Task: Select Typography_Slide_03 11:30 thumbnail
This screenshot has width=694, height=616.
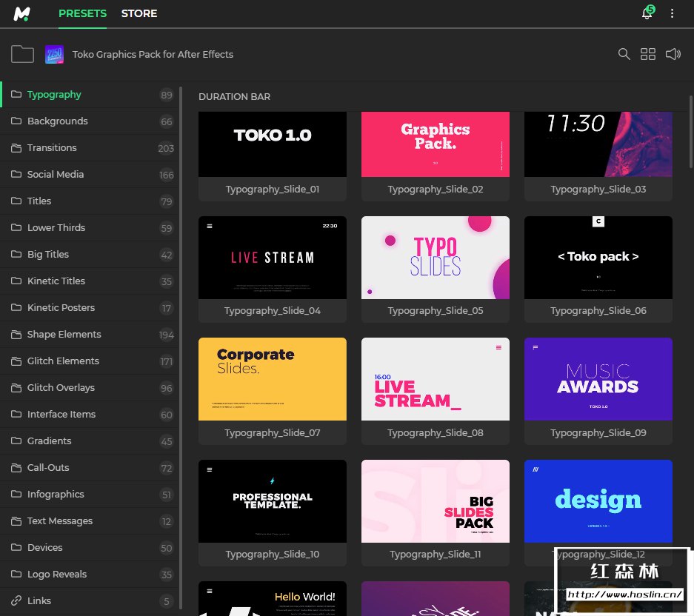Action: tap(598, 144)
